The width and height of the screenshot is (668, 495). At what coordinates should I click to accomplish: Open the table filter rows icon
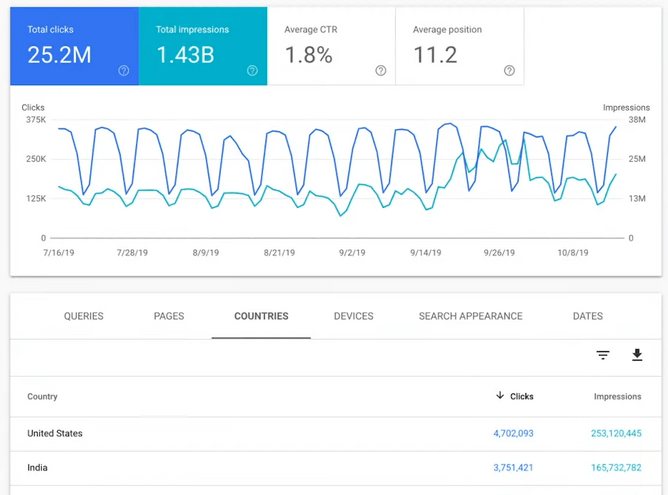(x=603, y=355)
